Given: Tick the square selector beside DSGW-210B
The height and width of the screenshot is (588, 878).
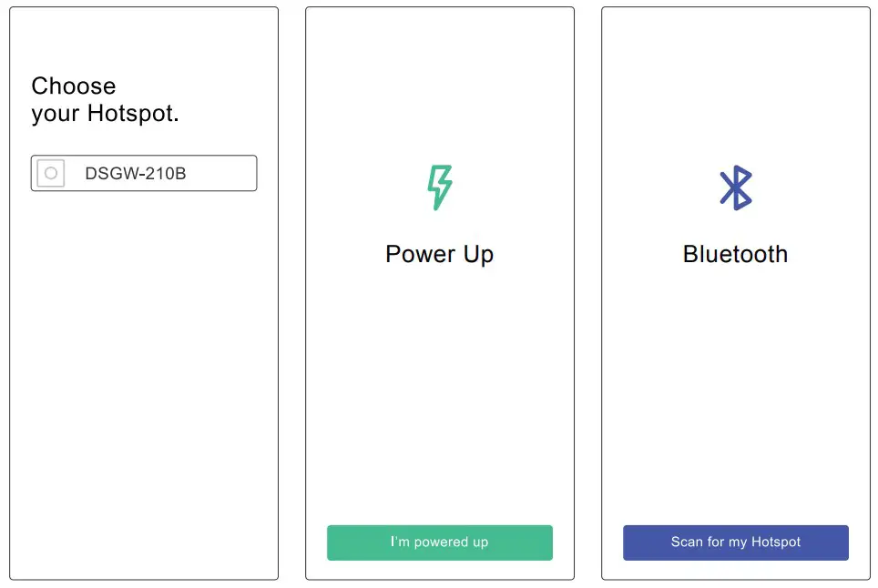Looking at the screenshot, I should pos(51,173).
